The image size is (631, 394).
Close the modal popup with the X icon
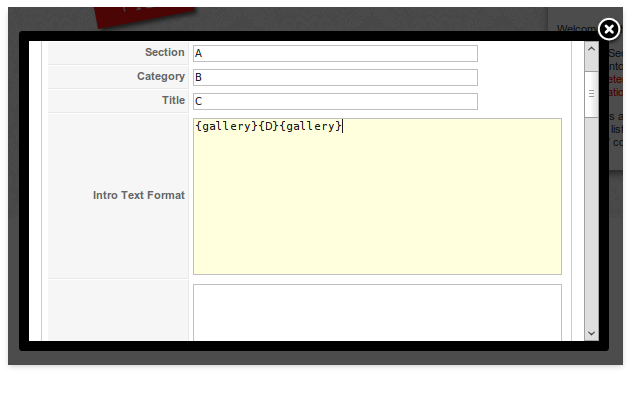[609, 29]
